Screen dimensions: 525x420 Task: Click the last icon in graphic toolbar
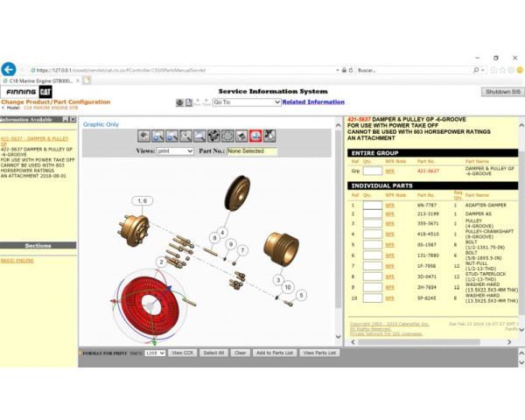269,136
